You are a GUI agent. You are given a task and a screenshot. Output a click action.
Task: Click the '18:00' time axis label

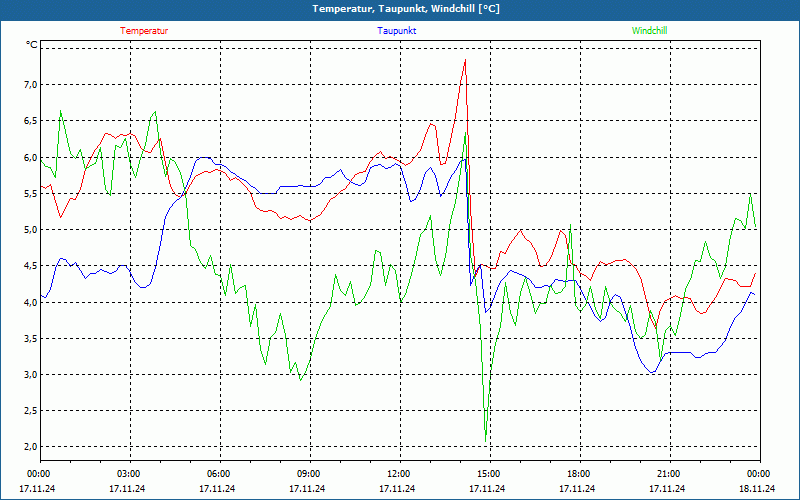click(579, 474)
